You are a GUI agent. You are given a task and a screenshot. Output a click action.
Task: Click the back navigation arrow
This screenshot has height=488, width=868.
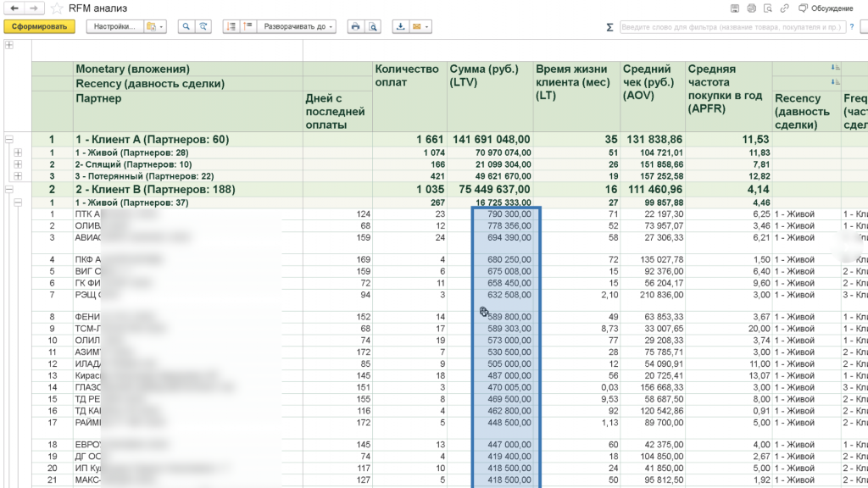(14, 8)
